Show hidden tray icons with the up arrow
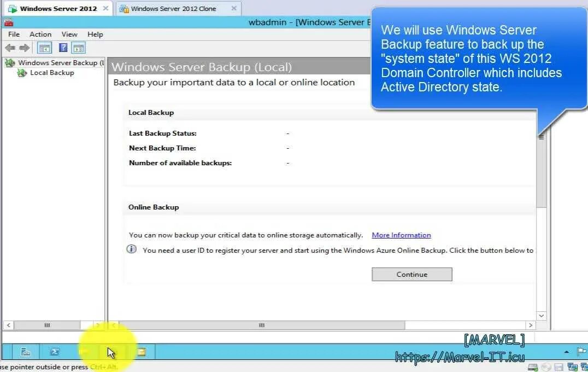Image resolution: width=588 pixels, height=372 pixels. (x=566, y=352)
